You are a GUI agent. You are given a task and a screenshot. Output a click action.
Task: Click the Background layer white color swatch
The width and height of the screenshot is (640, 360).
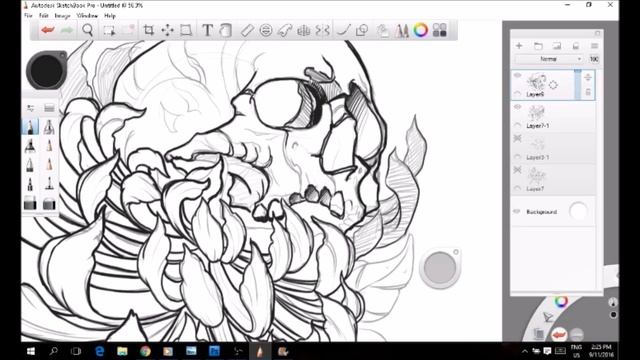(578, 211)
